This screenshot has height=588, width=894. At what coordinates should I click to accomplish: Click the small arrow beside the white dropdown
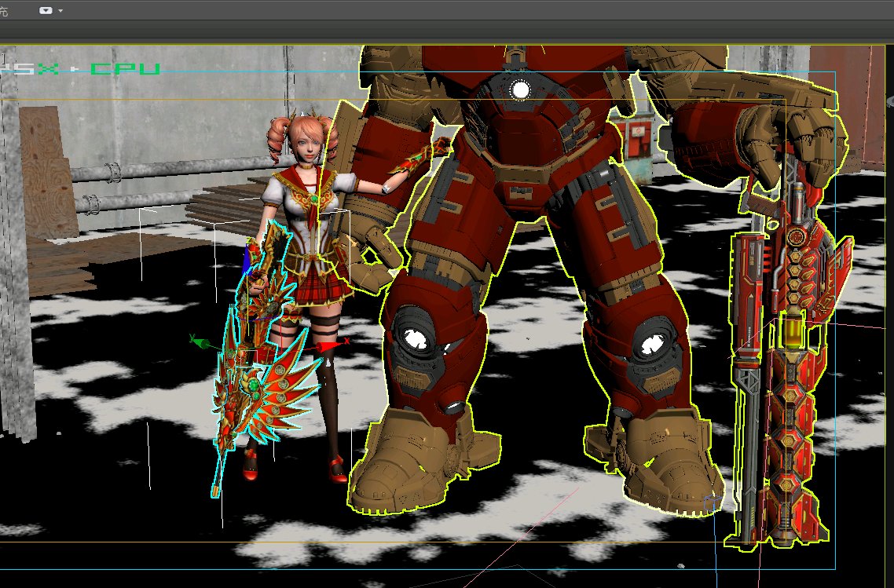pos(60,10)
